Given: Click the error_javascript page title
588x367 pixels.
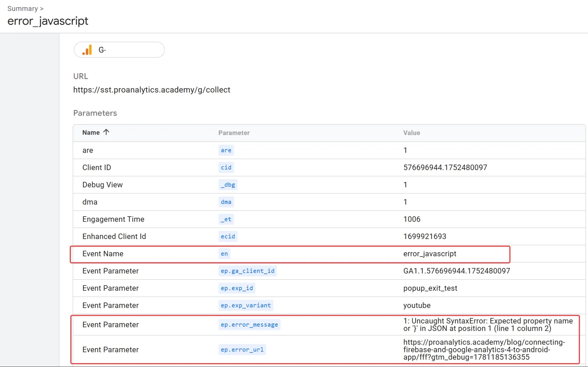Looking at the screenshot, I should [48, 21].
